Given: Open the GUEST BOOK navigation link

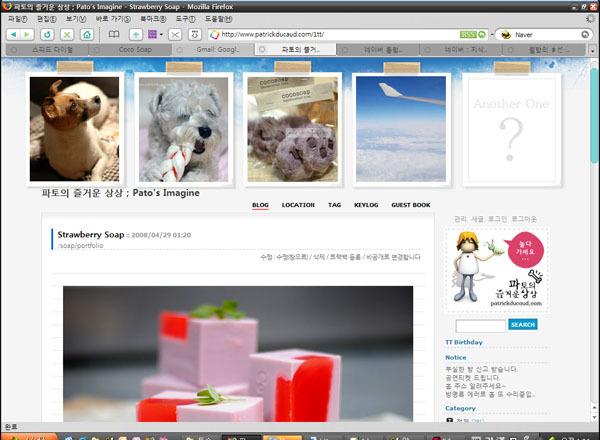Looking at the screenshot, I should pos(411,205).
